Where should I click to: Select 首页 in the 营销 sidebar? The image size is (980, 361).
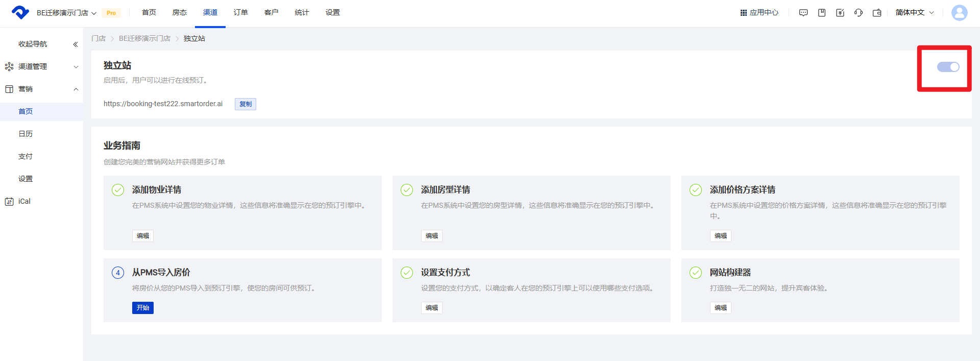click(x=42, y=111)
